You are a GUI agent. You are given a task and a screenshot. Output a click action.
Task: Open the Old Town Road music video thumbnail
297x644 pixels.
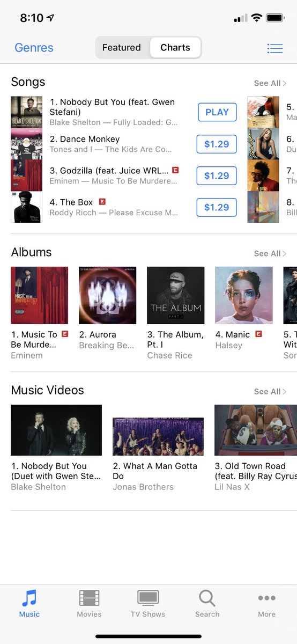tap(256, 430)
